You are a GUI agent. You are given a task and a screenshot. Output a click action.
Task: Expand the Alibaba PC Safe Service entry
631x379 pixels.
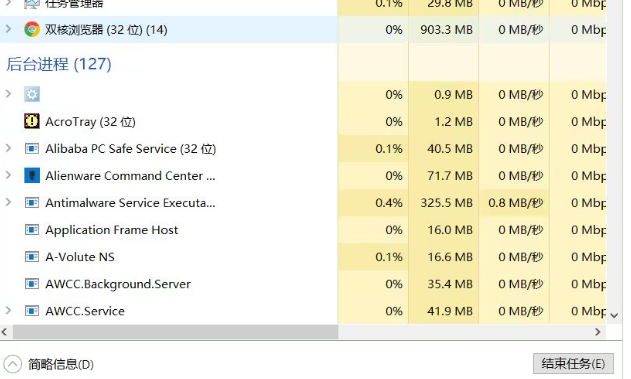(8, 148)
